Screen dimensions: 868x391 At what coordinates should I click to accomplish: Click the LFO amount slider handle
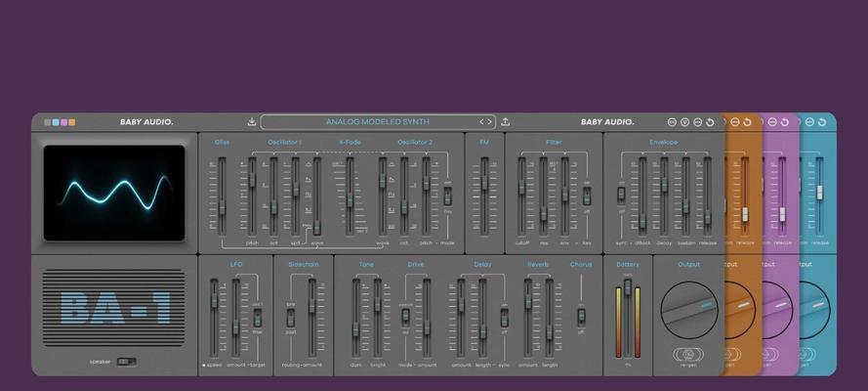click(236, 326)
